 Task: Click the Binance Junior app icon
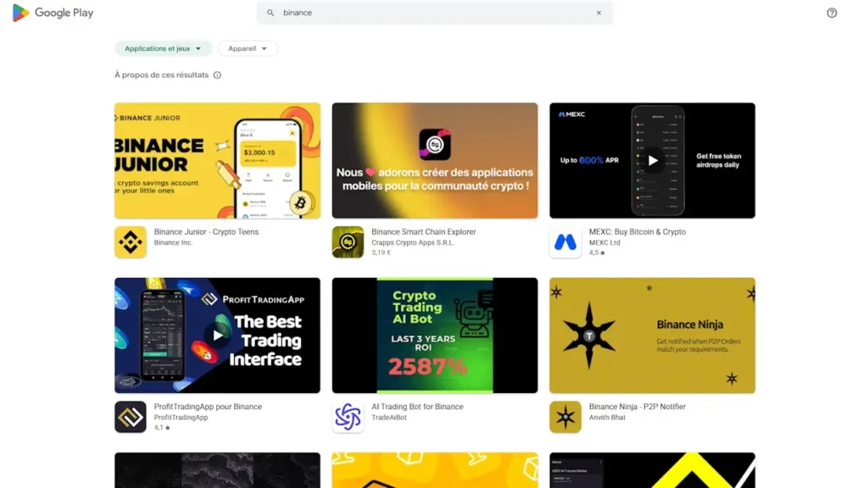tap(130, 241)
